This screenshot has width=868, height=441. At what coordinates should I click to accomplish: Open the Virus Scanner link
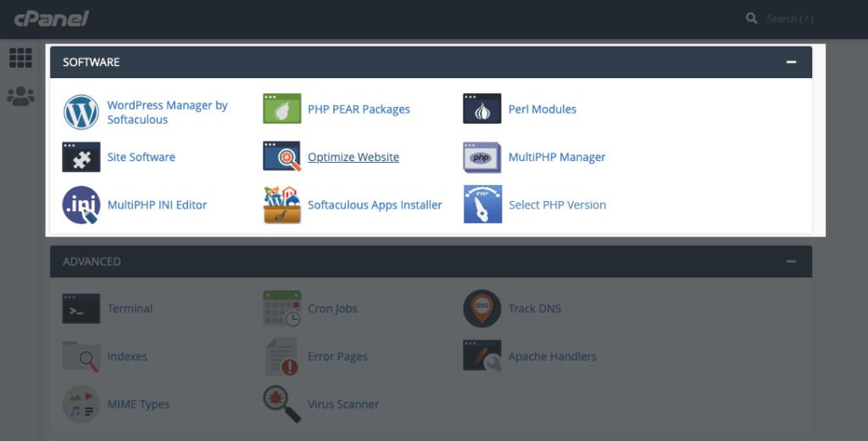(343, 405)
